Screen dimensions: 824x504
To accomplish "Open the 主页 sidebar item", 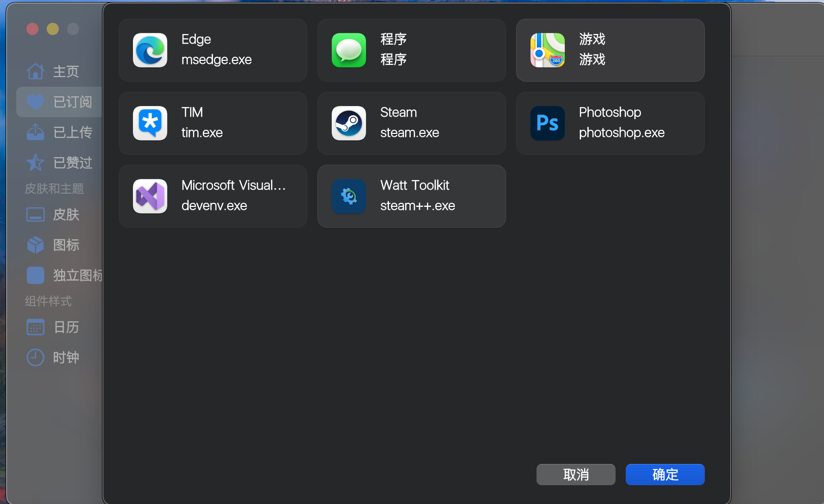I will pos(59,71).
